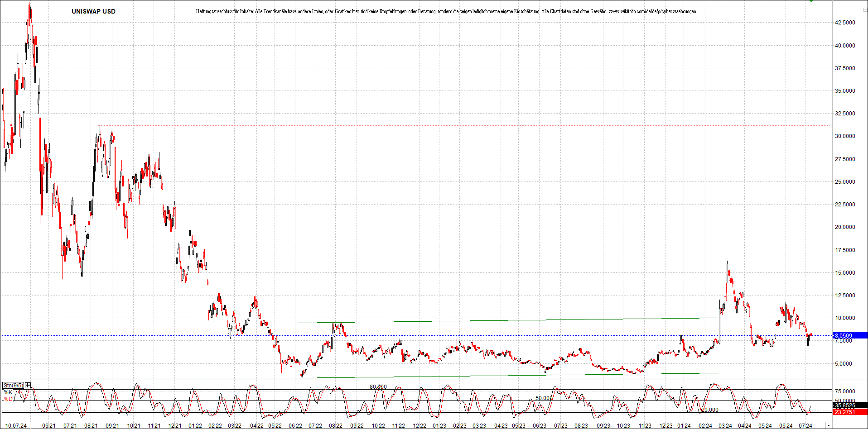Click the 12 23 time axis label

tap(666, 426)
